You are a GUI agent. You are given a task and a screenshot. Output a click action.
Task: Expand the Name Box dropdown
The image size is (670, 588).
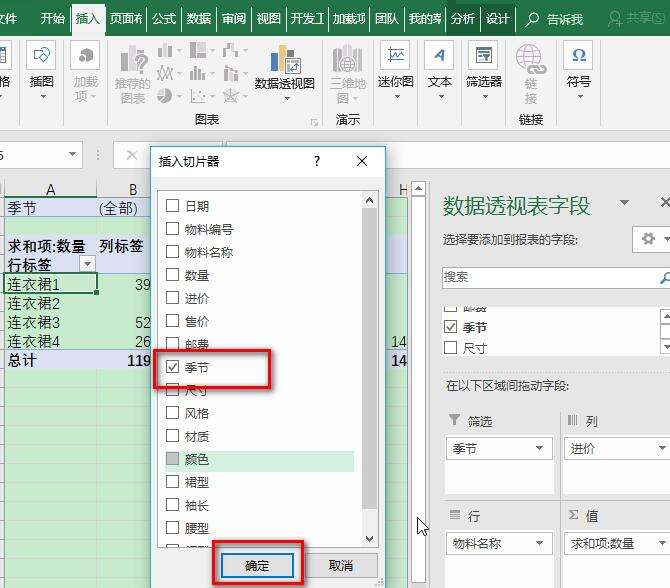[72, 154]
